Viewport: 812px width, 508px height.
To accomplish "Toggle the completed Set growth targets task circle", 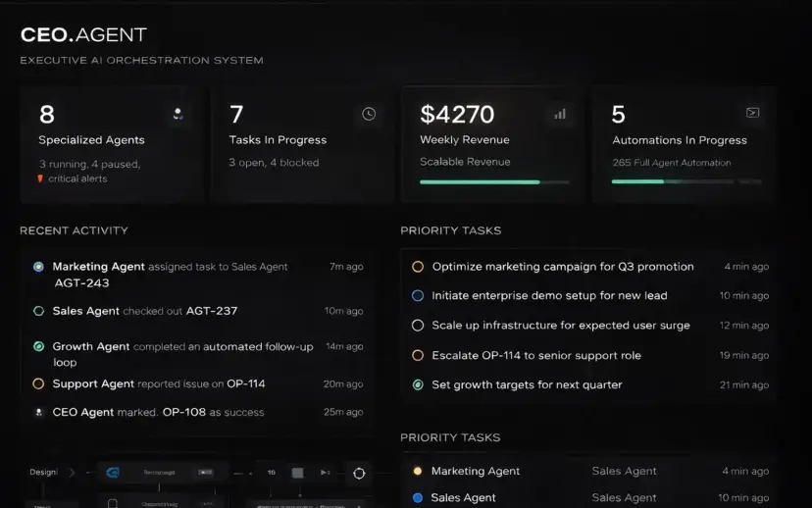I will [418, 384].
